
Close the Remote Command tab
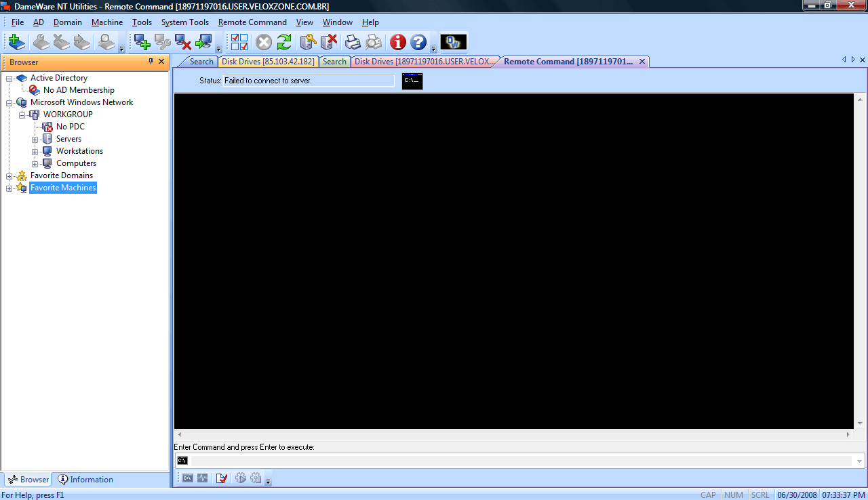tap(642, 62)
